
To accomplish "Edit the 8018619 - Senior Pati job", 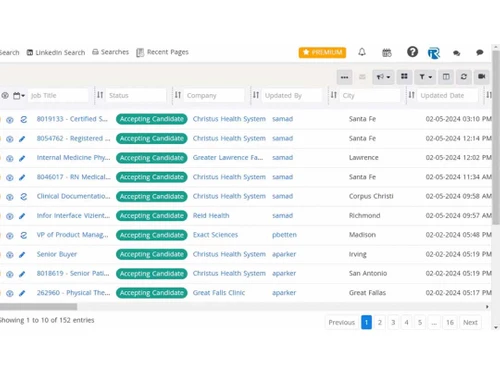I will pyautogui.click(x=22, y=274).
